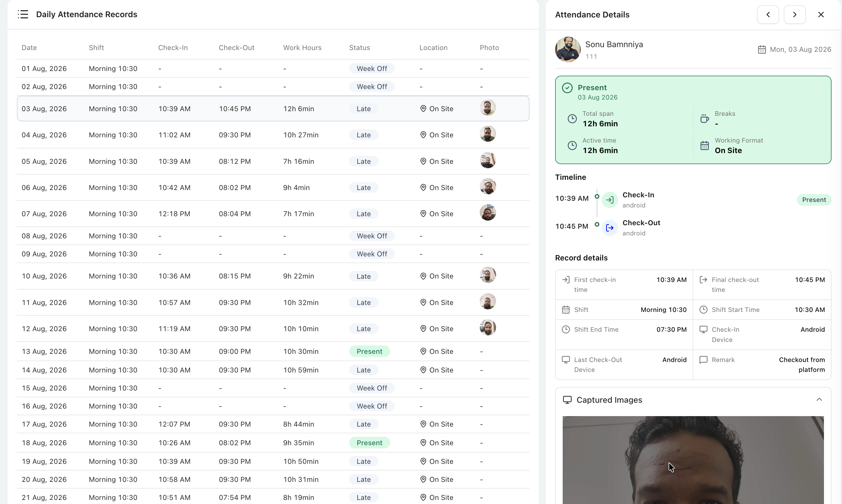Click the Present status badge for 13 Aug, 2026
Viewport: 842px width, 504px height.
[370, 351]
